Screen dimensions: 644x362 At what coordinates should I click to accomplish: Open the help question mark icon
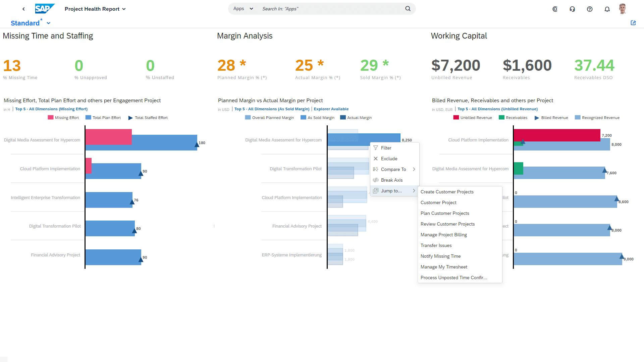point(590,9)
